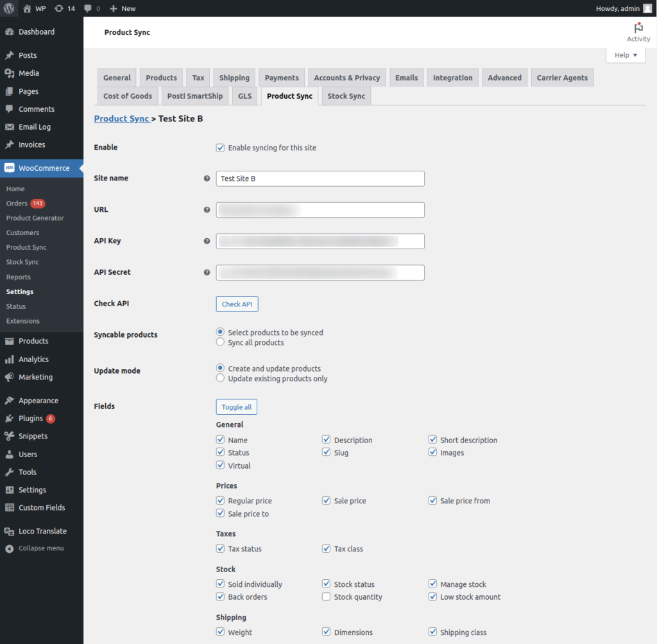657x644 pixels.
Task: Select the Sync all products radio button
Action: [x=220, y=342]
